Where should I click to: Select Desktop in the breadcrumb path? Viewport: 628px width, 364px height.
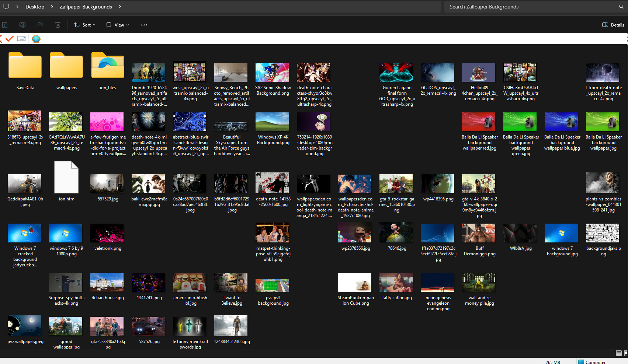click(35, 7)
